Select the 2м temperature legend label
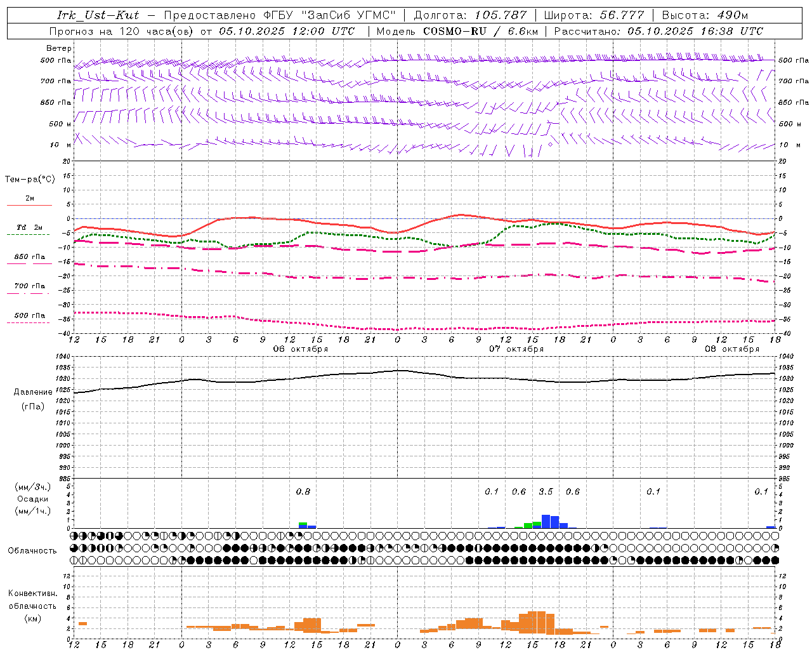Image resolution: width=812 pixels, height=650 pixels. coord(30,199)
